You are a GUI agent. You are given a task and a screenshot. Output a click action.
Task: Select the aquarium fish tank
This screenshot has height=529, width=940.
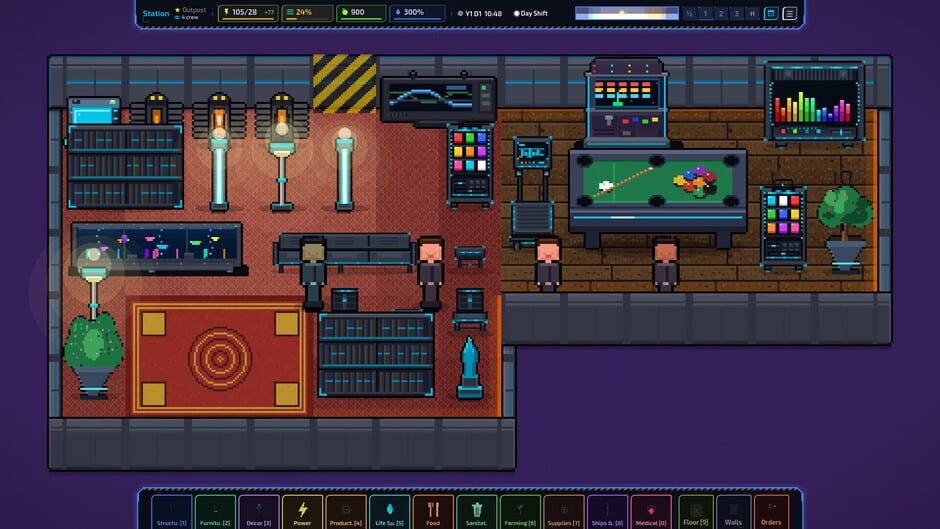(157, 248)
